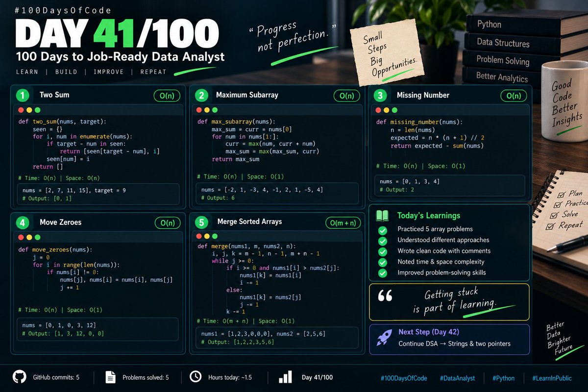Click the number 2 circle beside Maximum Subarray
Viewport: 588px width, 392px height.
point(201,95)
